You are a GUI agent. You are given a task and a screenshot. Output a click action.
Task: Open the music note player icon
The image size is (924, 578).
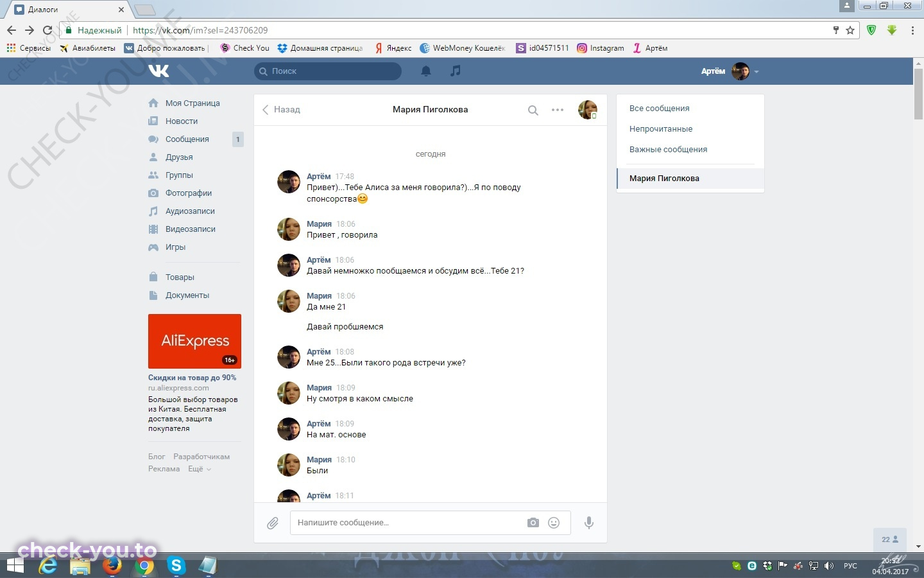(x=455, y=71)
